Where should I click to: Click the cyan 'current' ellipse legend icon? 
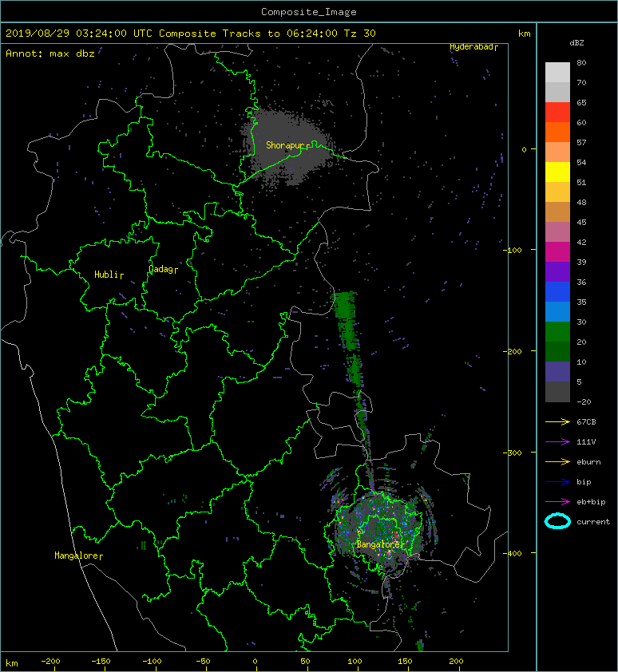557,521
